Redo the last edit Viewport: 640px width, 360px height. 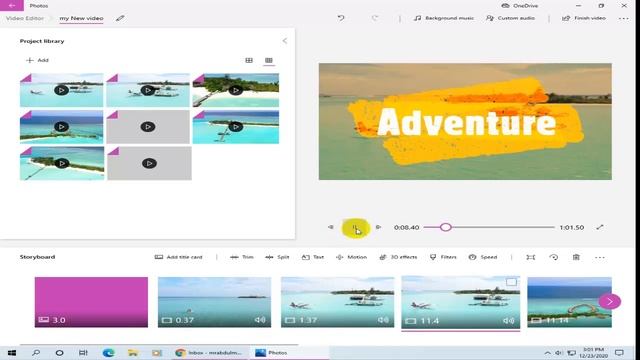coord(375,18)
